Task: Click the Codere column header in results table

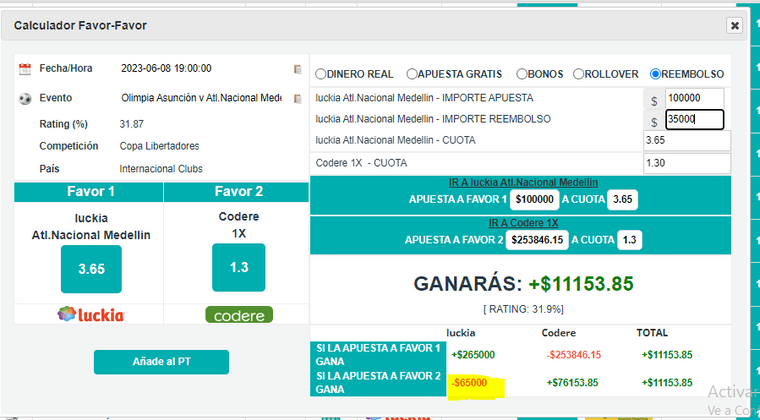Action: [x=558, y=333]
